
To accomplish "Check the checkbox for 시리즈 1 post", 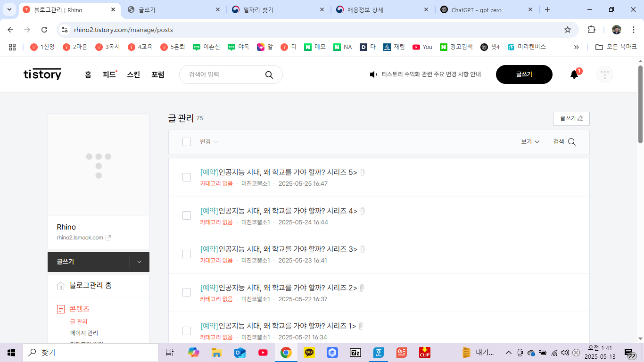I will click(187, 331).
